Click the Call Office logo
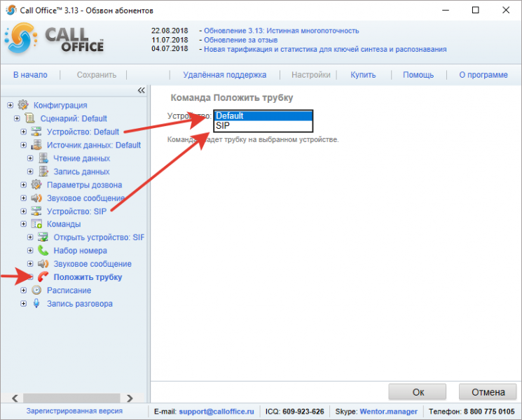The height and width of the screenshot is (420, 522). (55, 39)
